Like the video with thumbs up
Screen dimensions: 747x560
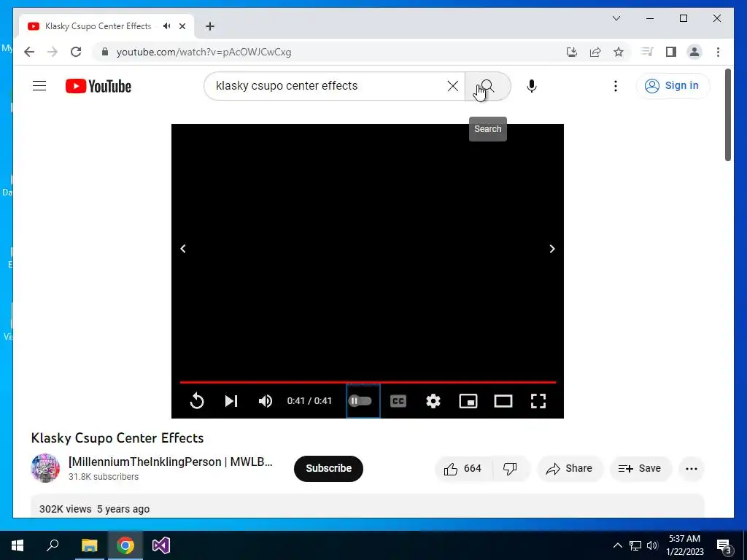pos(462,469)
